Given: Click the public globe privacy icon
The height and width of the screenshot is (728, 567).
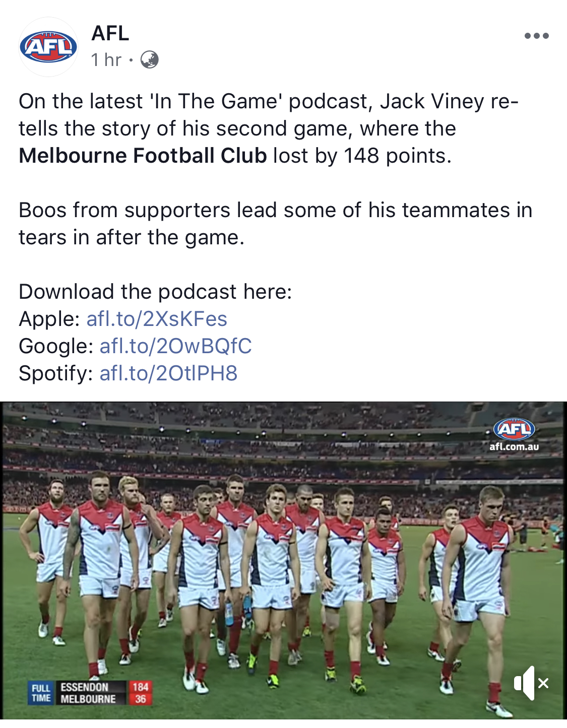Looking at the screenshot, I should [149, 60].
